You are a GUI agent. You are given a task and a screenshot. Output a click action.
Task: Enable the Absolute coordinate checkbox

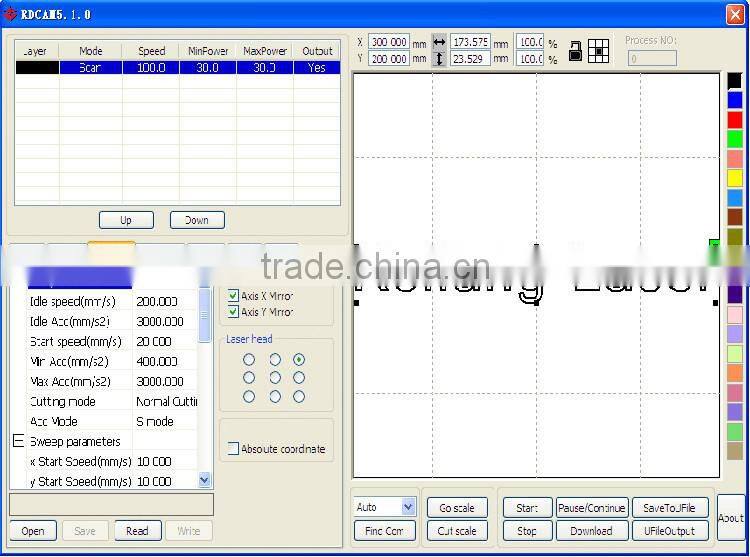233,449
